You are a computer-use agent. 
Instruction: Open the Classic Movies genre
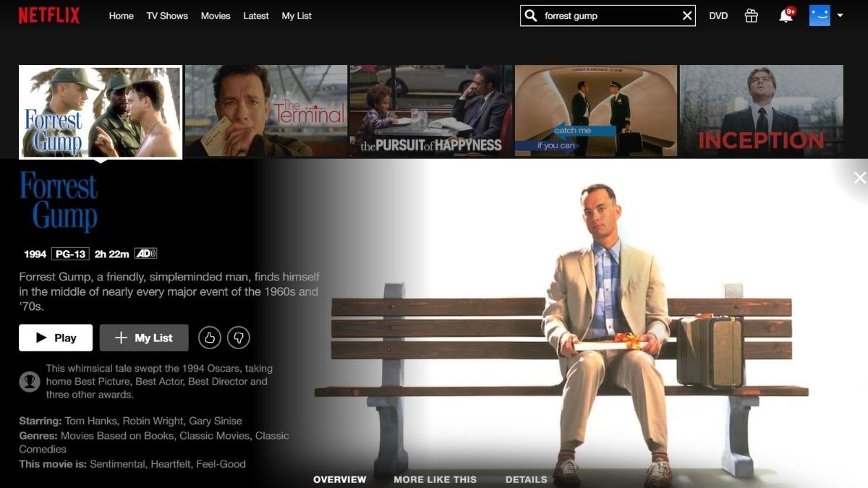pos(216,435)
